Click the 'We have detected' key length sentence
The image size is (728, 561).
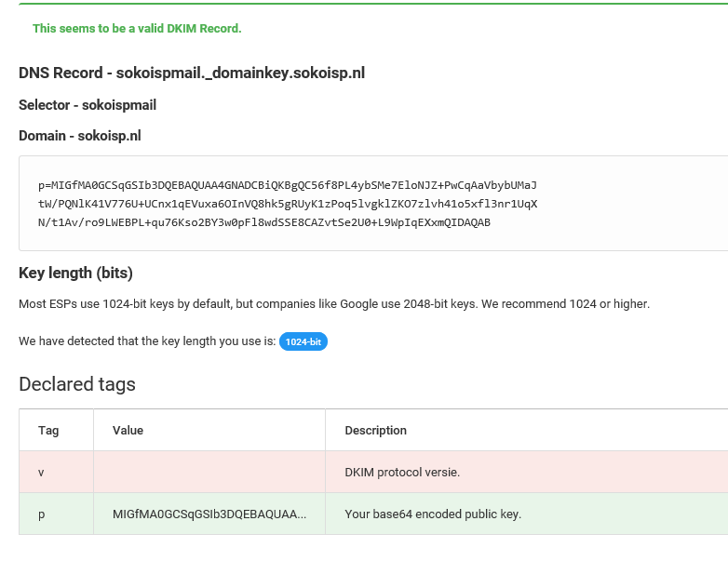coord(147,342)
